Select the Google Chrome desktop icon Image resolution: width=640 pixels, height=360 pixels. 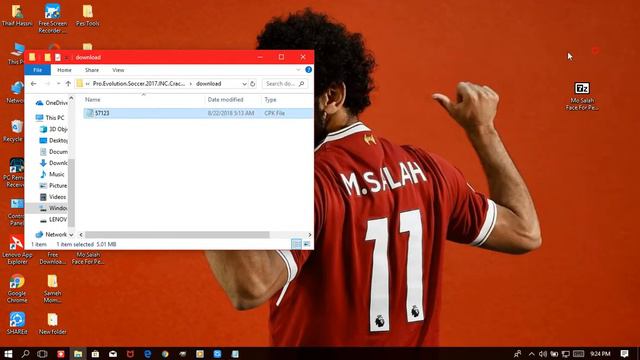tap(17, 289)
